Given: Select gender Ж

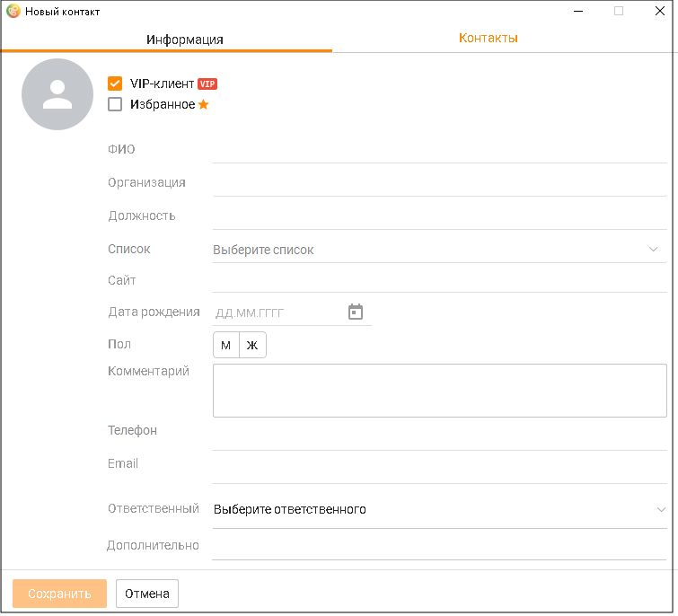Looking at the screenshot, I should click(x=252, y=345).
